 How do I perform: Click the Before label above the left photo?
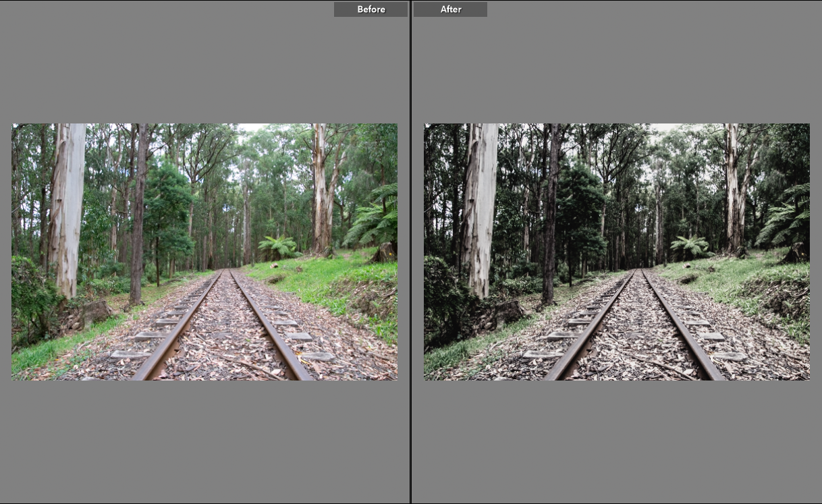[371, 9]
